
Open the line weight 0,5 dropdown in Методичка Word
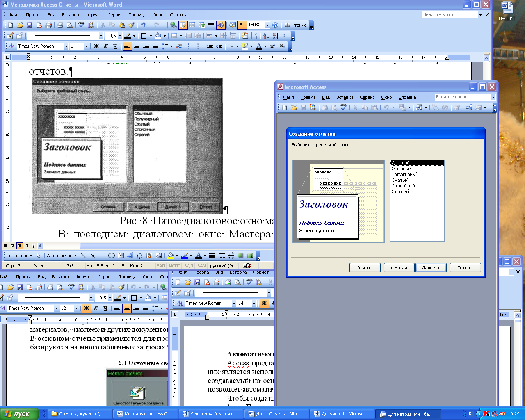click(x=120, y=36)
